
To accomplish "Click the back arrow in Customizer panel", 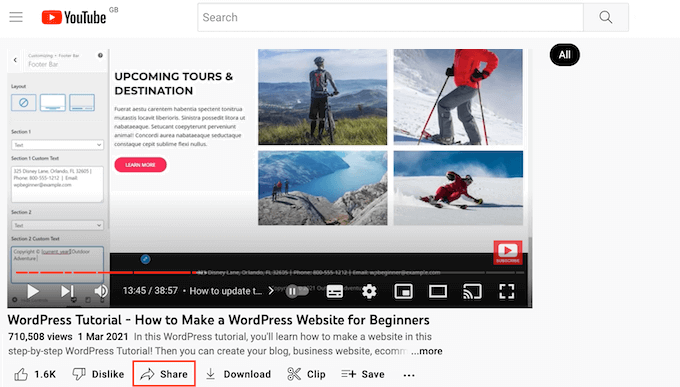I will pyautogui.click(x=15, y=60).
